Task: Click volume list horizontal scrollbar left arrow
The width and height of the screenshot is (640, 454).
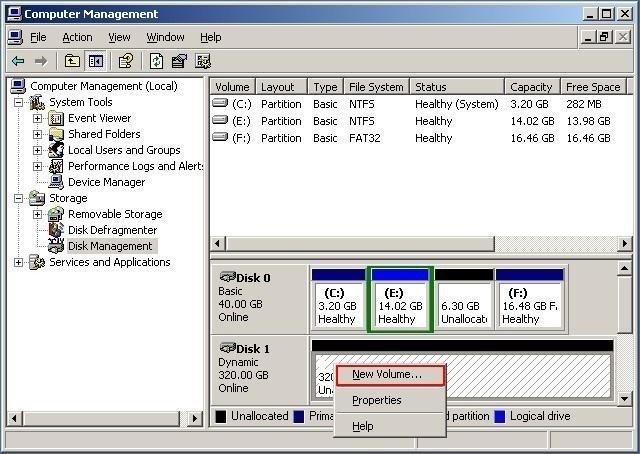Action: (x=218, y=244)
